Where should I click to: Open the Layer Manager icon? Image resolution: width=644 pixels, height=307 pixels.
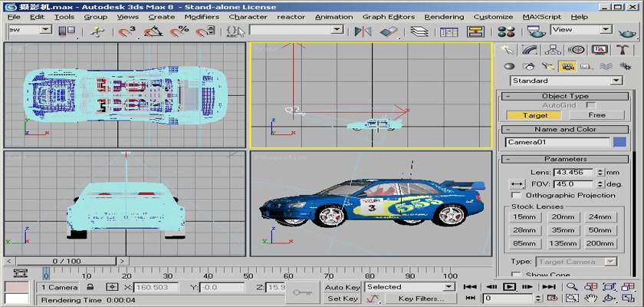[419, 31]
